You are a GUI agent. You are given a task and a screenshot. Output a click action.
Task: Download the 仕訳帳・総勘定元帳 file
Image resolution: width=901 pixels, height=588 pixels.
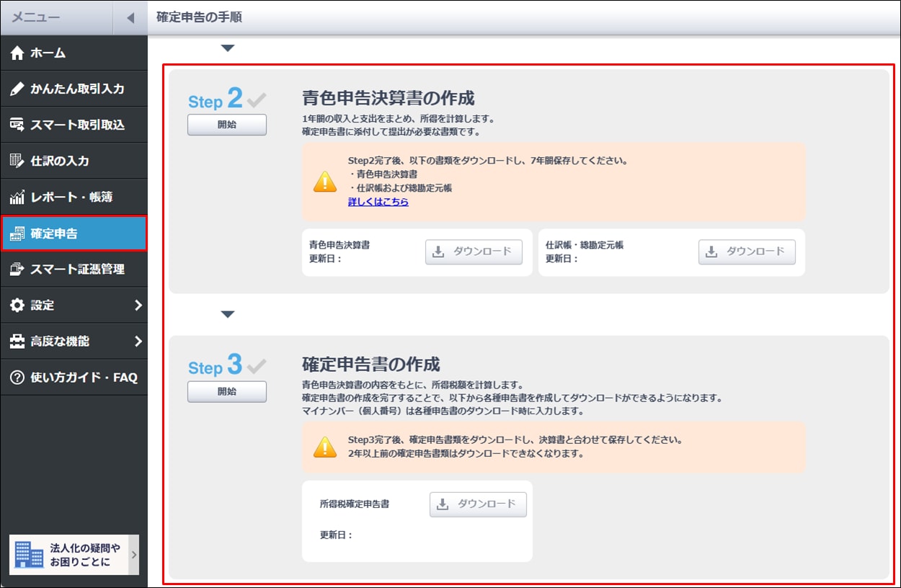click(x=747, y=251)
